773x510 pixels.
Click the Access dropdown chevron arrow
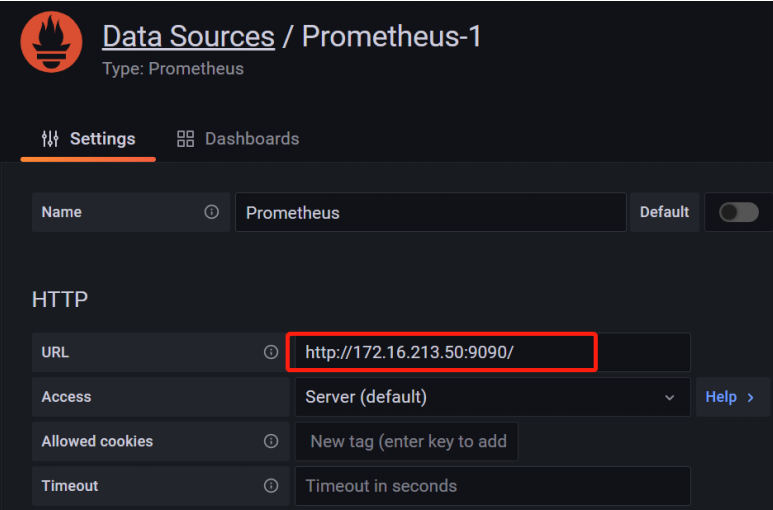click(669, 397)
